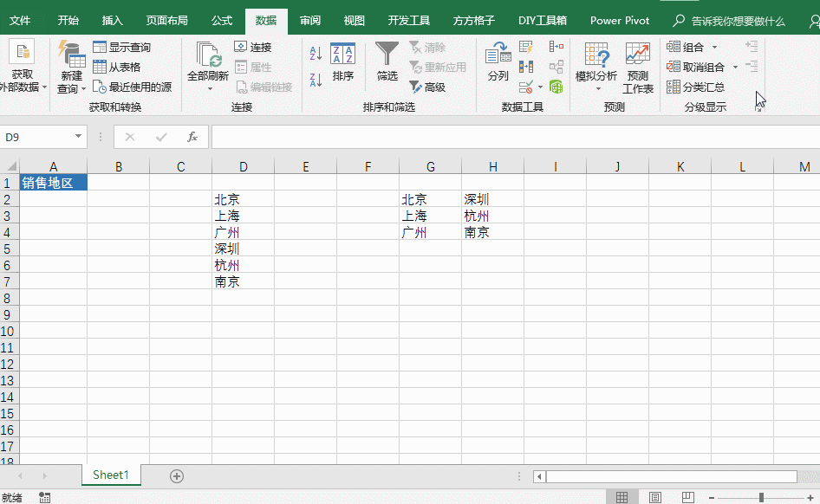This screenshot has width=820, height=504.
Task: Sort ascending with the A-Z icon
Action: (316, 54)
